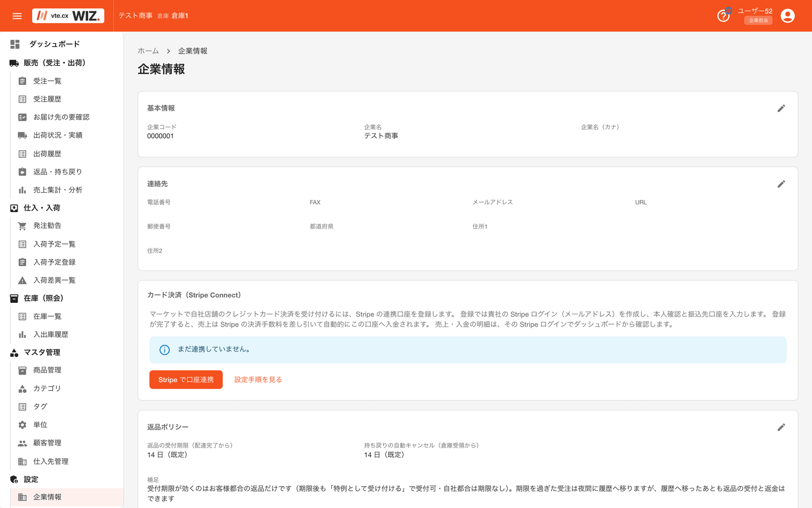The height and width of the screenshot is (508, 812).
Task: Click the warning triangle icon beside 入荷差異一覧
Action: (22, 281)
